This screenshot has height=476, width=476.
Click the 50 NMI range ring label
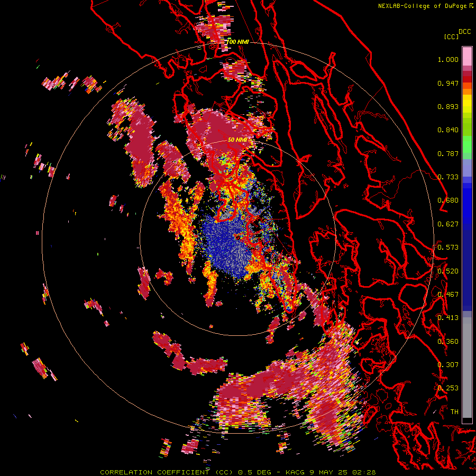pos(237,140)
